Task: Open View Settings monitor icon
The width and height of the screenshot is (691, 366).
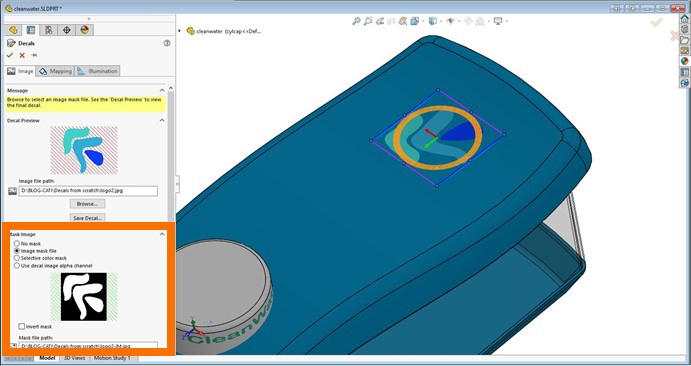Action: pos(498,21)
